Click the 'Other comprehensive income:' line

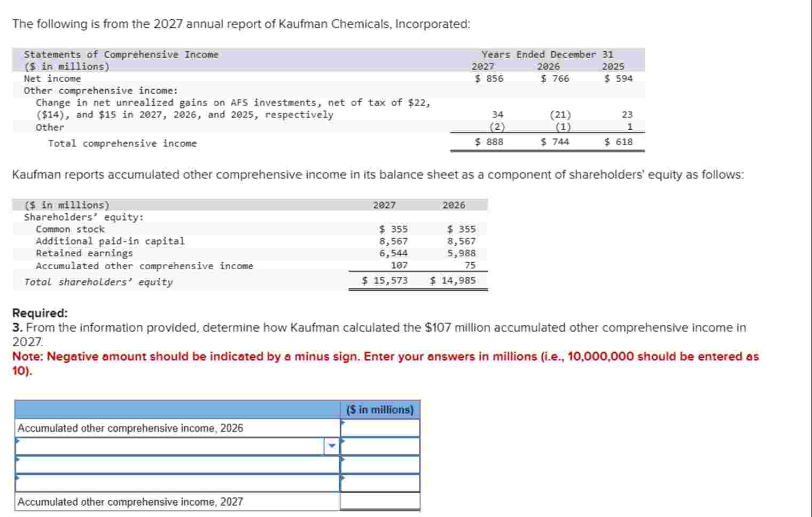pyautogui.click(x=101, y=91)
